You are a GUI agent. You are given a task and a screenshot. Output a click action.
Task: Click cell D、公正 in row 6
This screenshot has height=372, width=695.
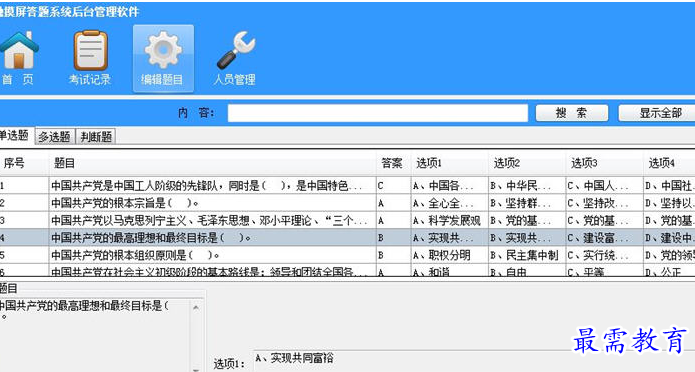pyautogui.click(x=669, y=270)
